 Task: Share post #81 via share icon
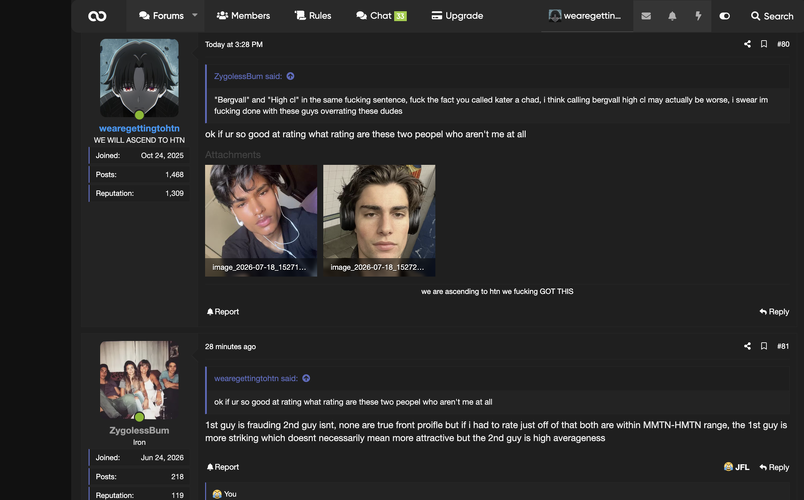click(747, 346)
